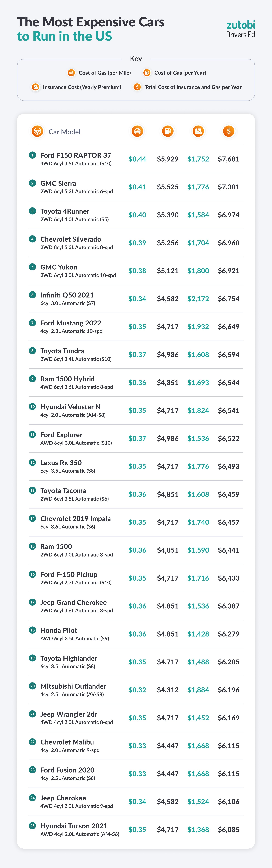Select the Ford F150 RAPTOR 37 row title
Image resolution: width=272 pixels, height=868 pixels.
pos(76,155)
